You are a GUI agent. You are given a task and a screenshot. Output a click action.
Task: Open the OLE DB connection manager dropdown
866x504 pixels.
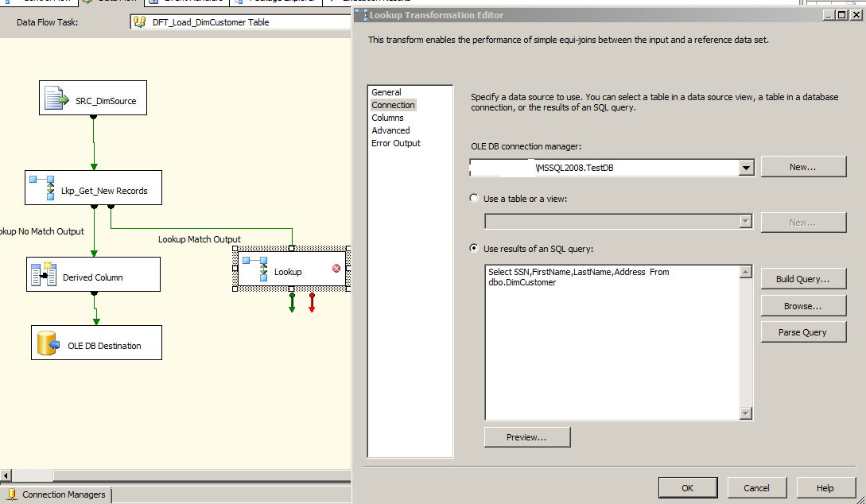746,167
